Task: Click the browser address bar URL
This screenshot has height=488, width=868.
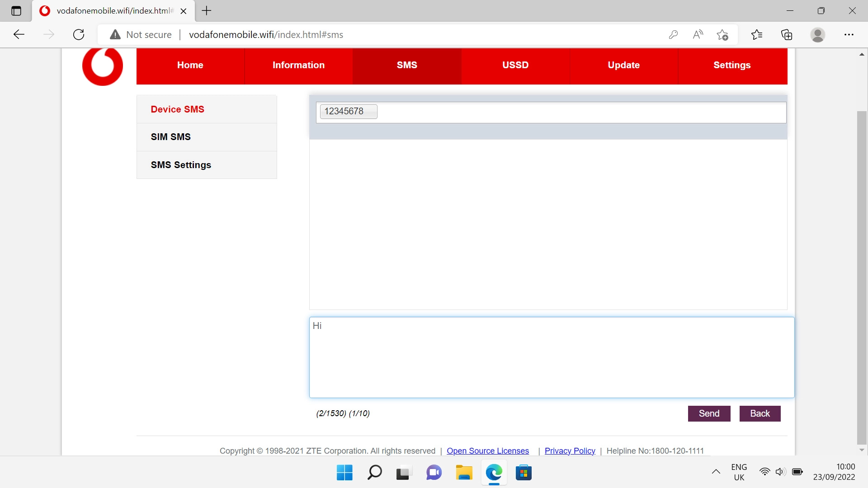Action: point(266,35)
